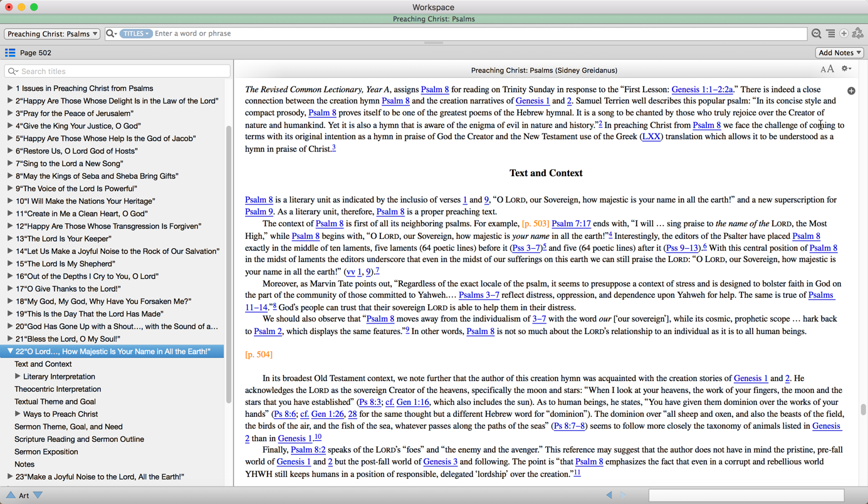868x504 pixels.
Task: Open the list view lines icon
Action: (x=830, y=34)
